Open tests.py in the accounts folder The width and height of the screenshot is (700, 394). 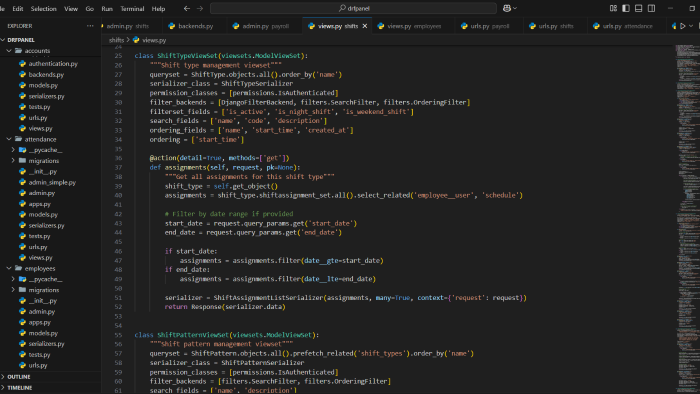(50, 107)
